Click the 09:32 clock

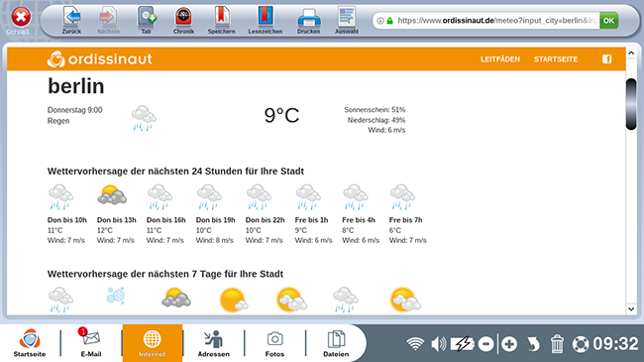tap(615, 344)
